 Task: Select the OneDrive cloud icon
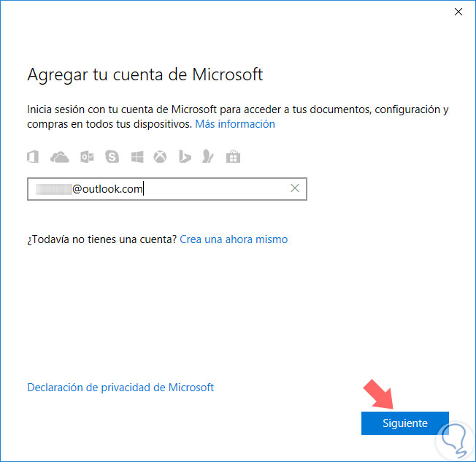(x=60, y=157)
